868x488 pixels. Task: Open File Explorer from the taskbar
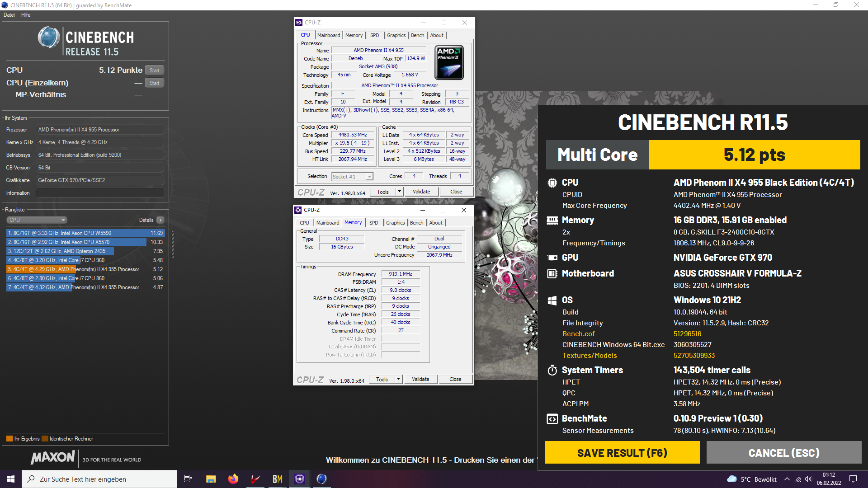click(211, 479)
